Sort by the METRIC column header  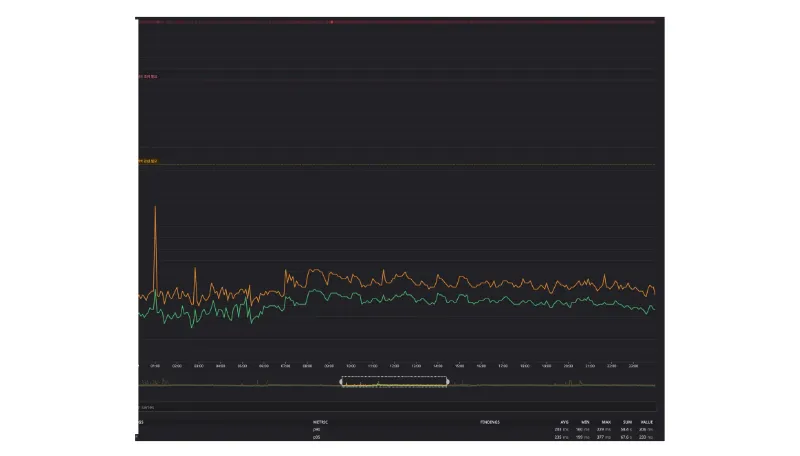[320, 422]
